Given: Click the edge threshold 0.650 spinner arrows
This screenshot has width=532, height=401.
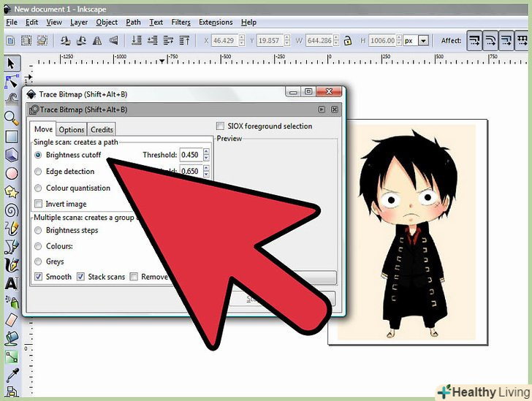Looking at the screenshot, I should [x=206, y=171].
